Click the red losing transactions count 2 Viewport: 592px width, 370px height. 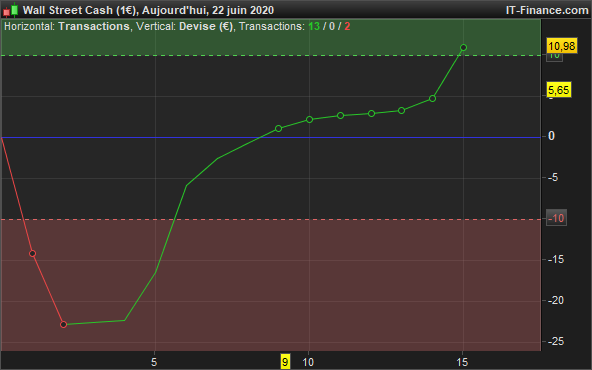[x=347, y=26]
